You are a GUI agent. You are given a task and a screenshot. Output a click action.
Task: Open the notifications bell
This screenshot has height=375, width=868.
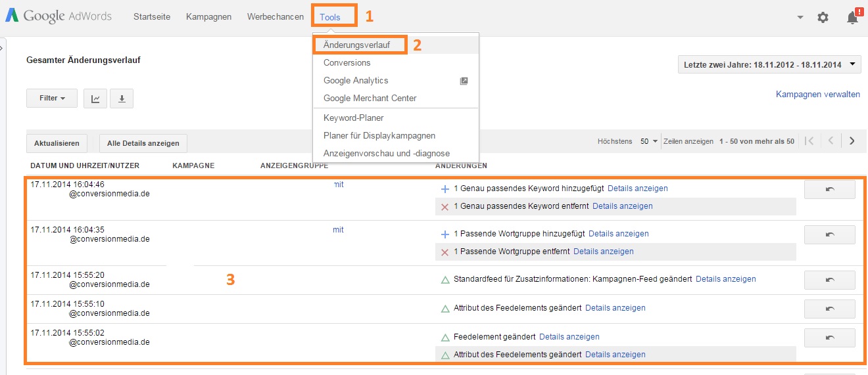tap(853, 17)
